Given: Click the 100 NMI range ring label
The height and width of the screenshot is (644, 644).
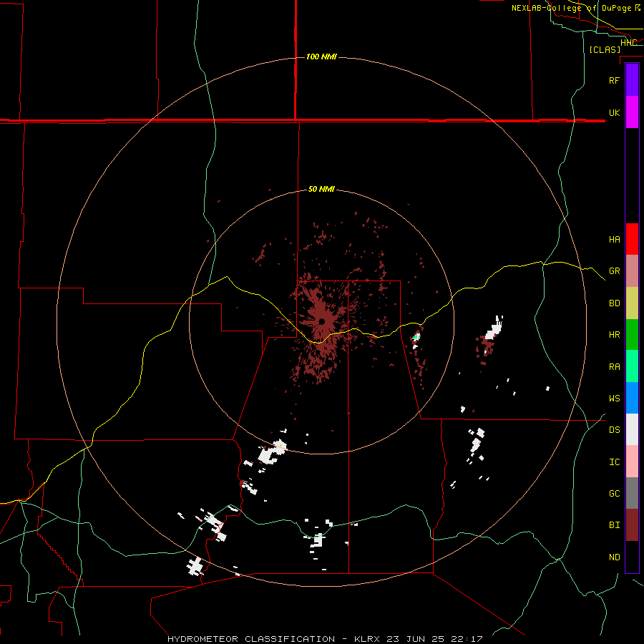Looking at the screenshot, I should [x=321, y=57].
